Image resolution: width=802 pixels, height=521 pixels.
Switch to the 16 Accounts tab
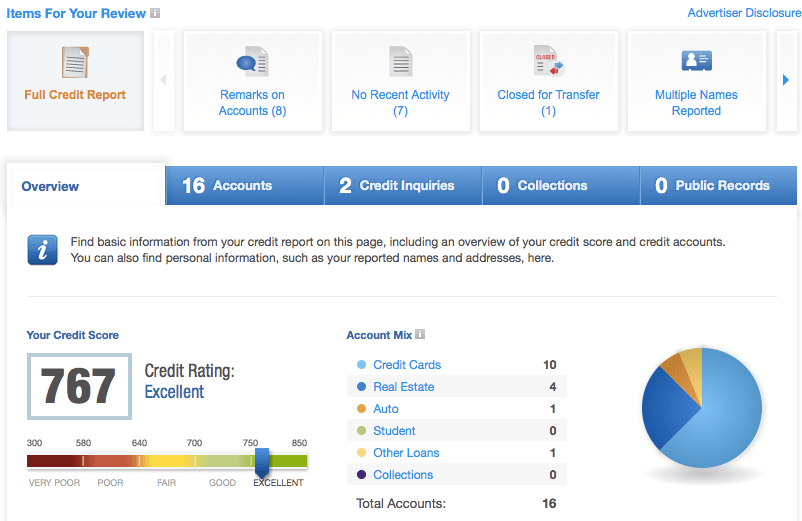244,185
